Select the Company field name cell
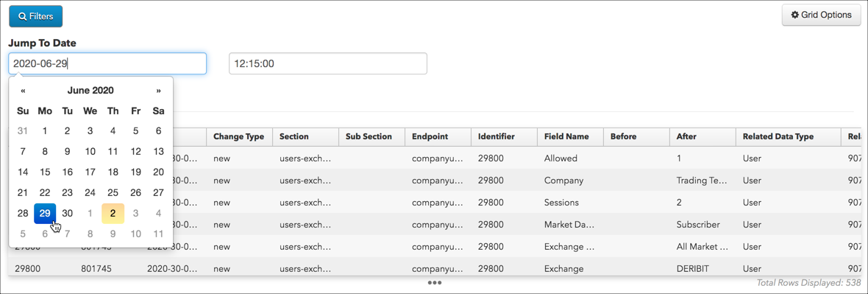This screenshot has width=868, height=294. 570,181
